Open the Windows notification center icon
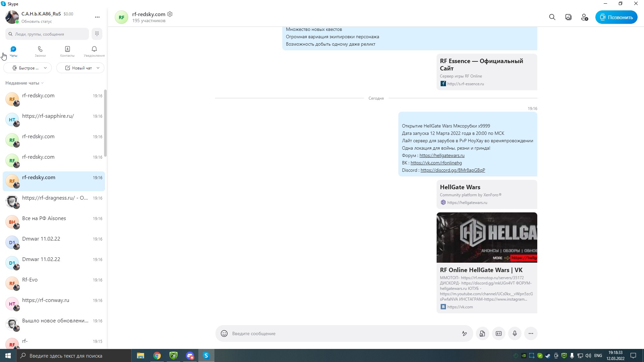Viewport: 644px width, 362px height. pyautogui.click(x=633, y=356)
